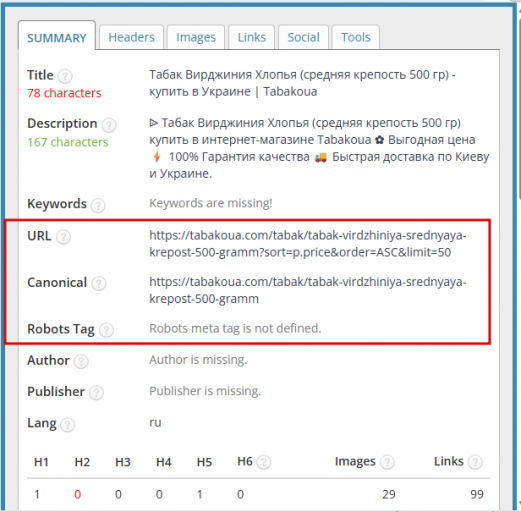This screenshot has width=521, height=512.
Task: Click the help icon next to Title
Action: [65, 76]
